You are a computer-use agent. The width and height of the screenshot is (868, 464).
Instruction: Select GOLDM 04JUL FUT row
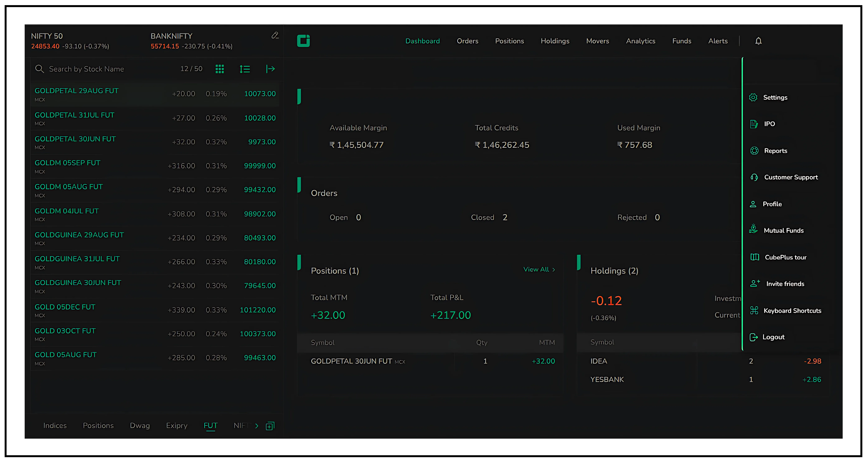point(155,214)
